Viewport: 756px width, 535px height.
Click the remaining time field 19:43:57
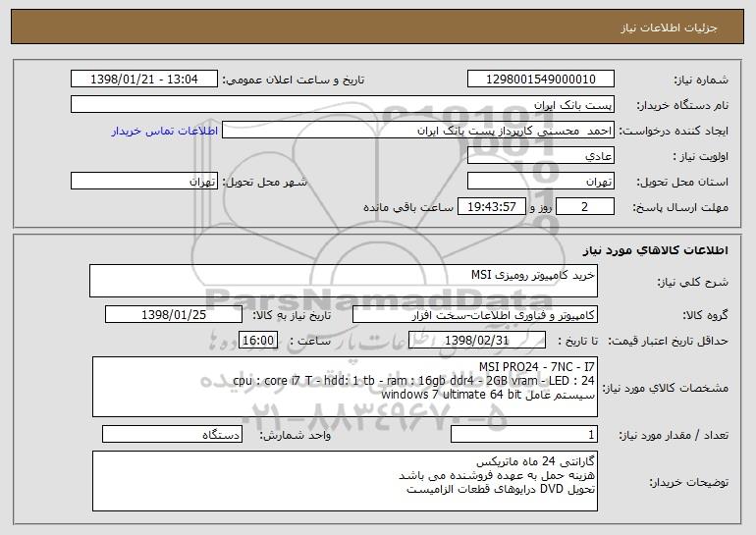pyautogui.click(x=491, y=206)
